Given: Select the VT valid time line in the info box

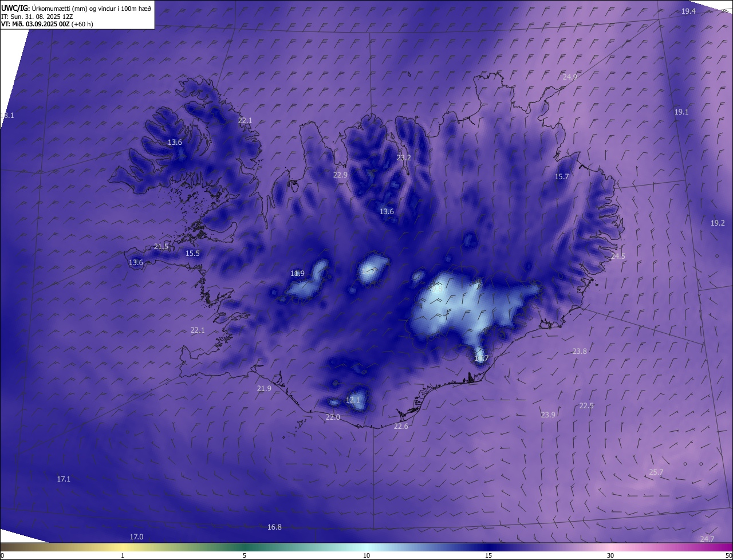Looking at the screenshot, I should coord(47,24).
